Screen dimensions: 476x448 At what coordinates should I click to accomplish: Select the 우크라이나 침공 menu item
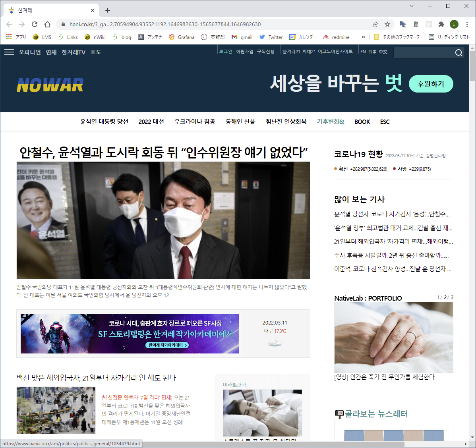point(195,122)
